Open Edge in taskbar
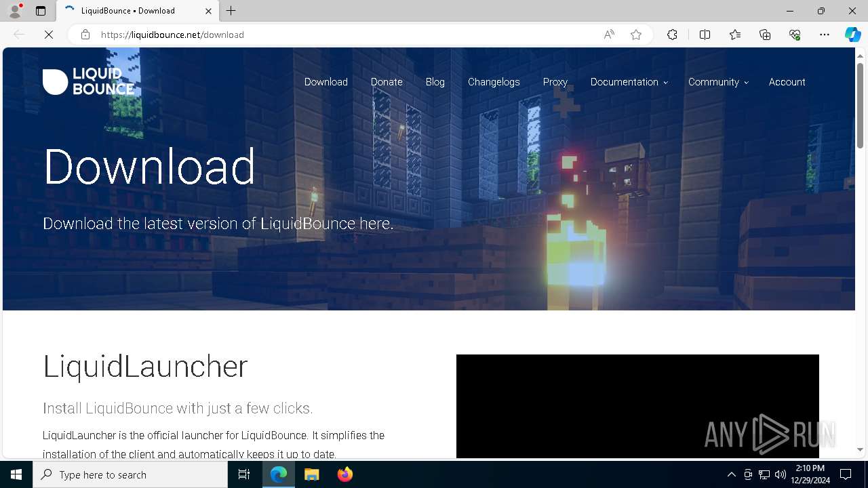 [x=279, y=474]
